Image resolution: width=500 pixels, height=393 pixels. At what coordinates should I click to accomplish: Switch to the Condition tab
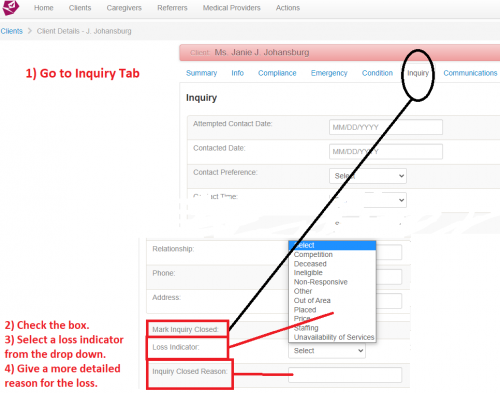click(377, 73)
